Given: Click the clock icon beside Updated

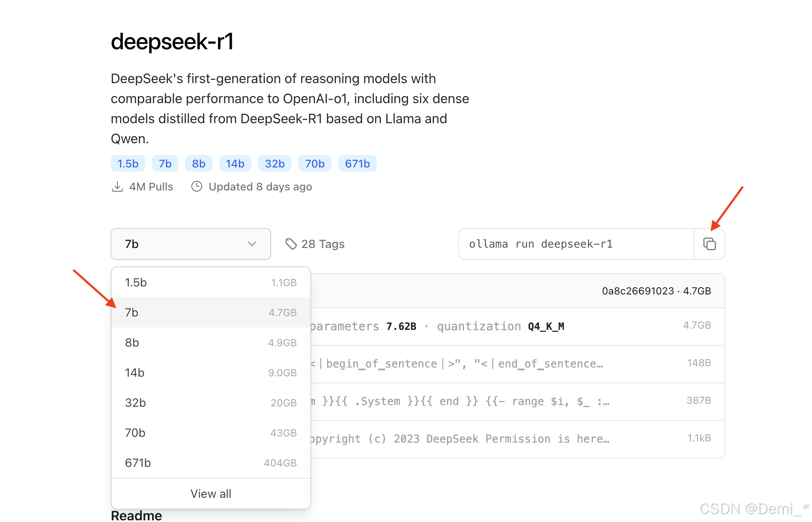Looking at the screenshot, I should pos(197,187).
